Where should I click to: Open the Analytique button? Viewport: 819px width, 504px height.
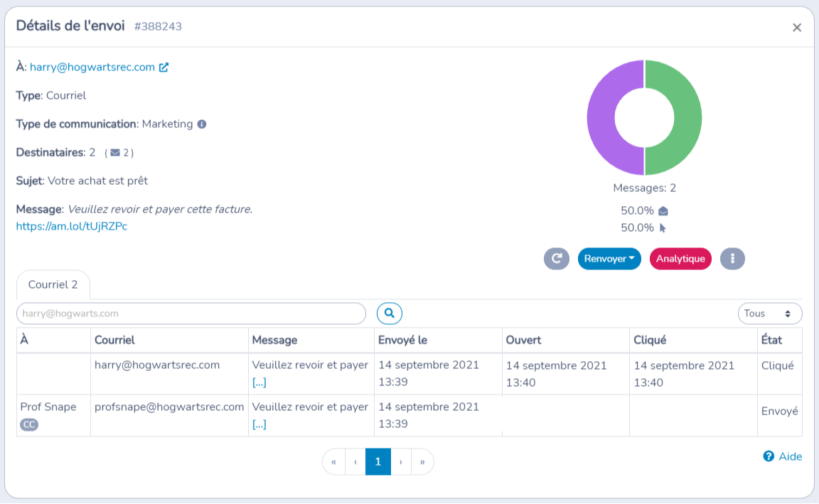point(680,259)
